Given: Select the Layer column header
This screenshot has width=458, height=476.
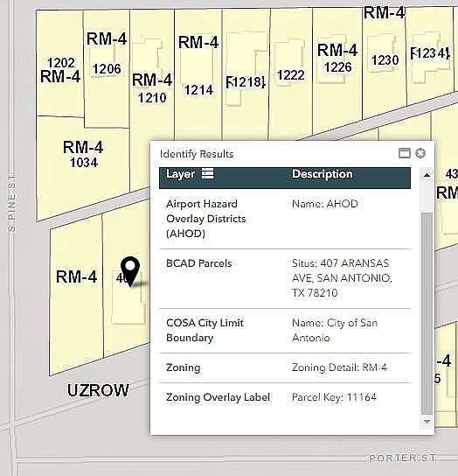Looking at the screenshot, I should click(x=180, y=174).
